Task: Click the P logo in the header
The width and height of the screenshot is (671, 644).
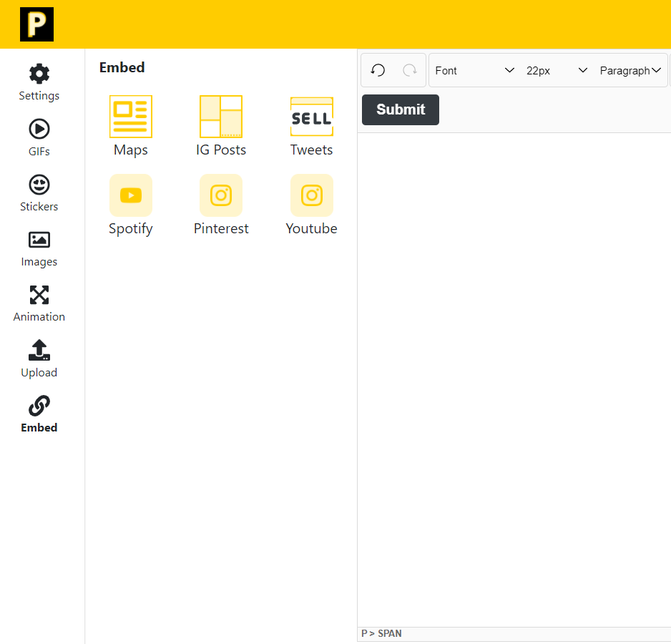Action: [36, 24]
